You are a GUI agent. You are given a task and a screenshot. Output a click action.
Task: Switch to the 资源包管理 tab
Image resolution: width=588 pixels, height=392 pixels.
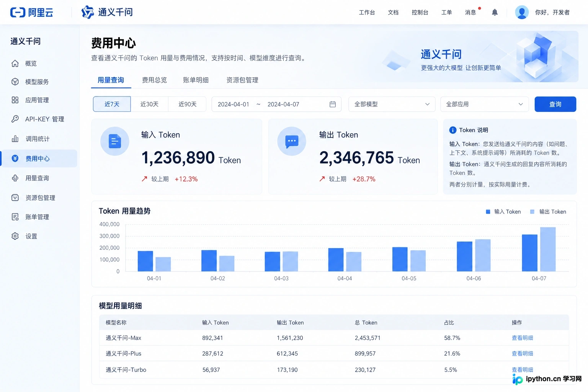[x=242, y=80]
